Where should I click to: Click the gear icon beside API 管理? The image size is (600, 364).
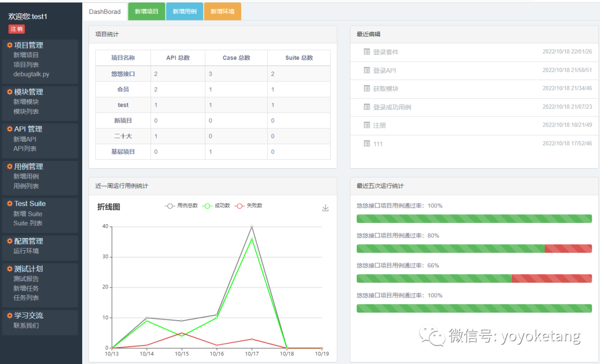pyautogui.click(x=9, y=129)
